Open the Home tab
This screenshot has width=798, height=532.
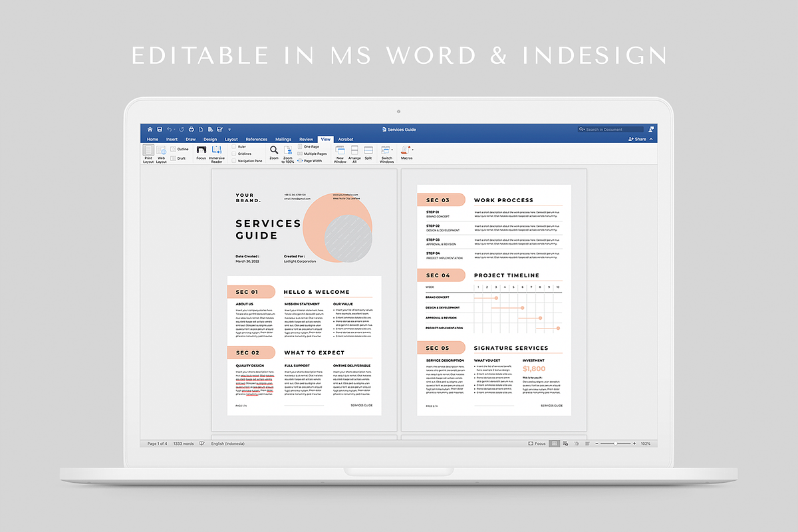[x=152, y=140]
